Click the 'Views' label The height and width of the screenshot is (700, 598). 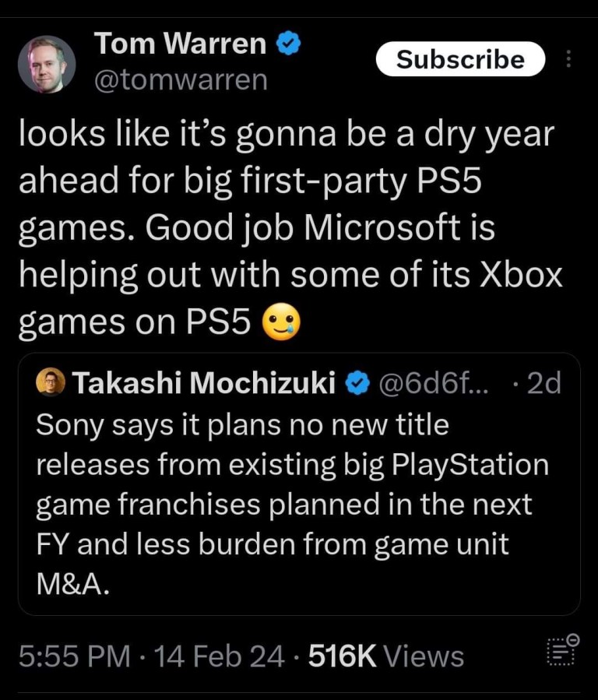[x=424, y=656]
